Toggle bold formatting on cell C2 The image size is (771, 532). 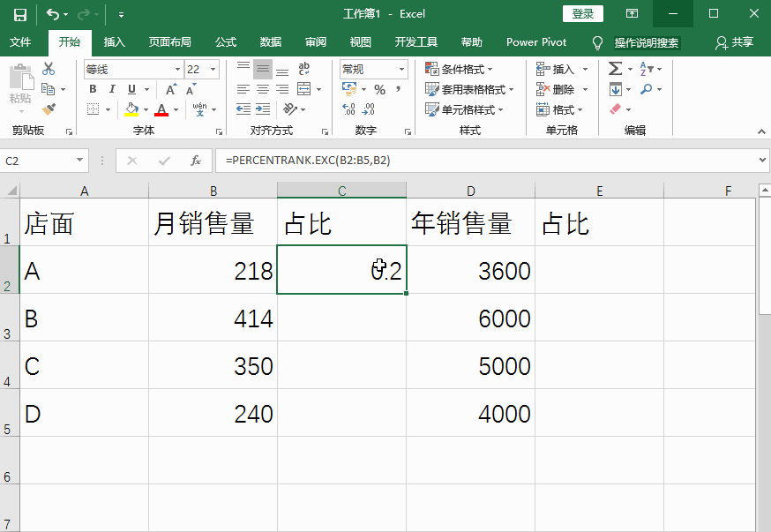(92, 89)
